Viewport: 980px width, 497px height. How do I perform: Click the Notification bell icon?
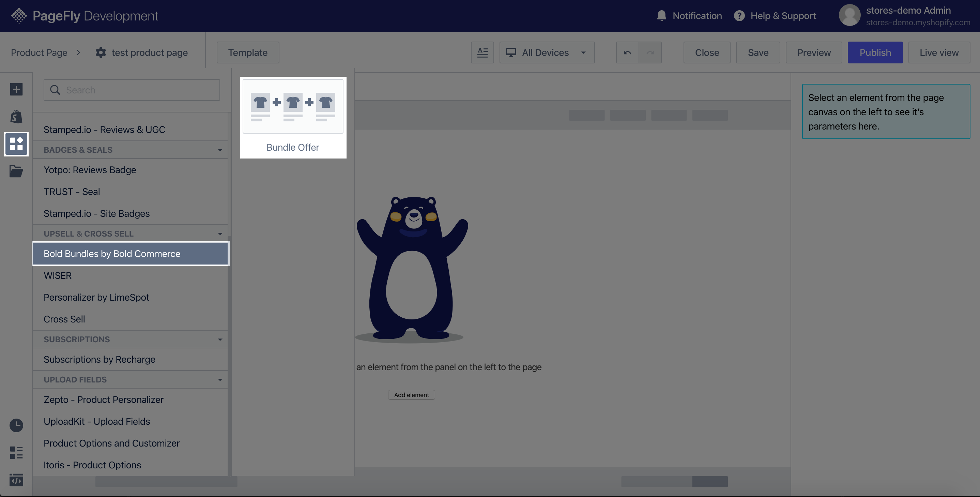[662, 16]
